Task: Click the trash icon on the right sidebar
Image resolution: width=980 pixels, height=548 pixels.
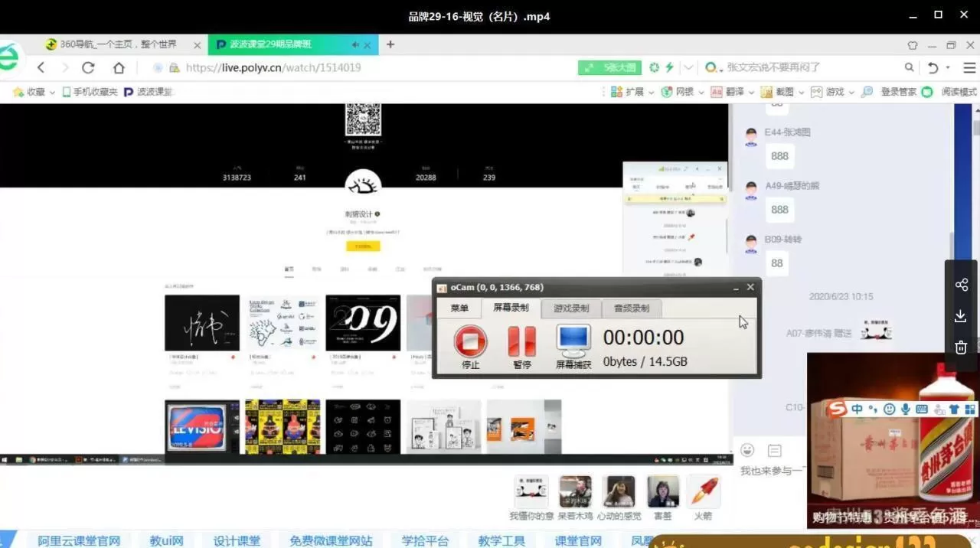Action: tap(961, 347)
